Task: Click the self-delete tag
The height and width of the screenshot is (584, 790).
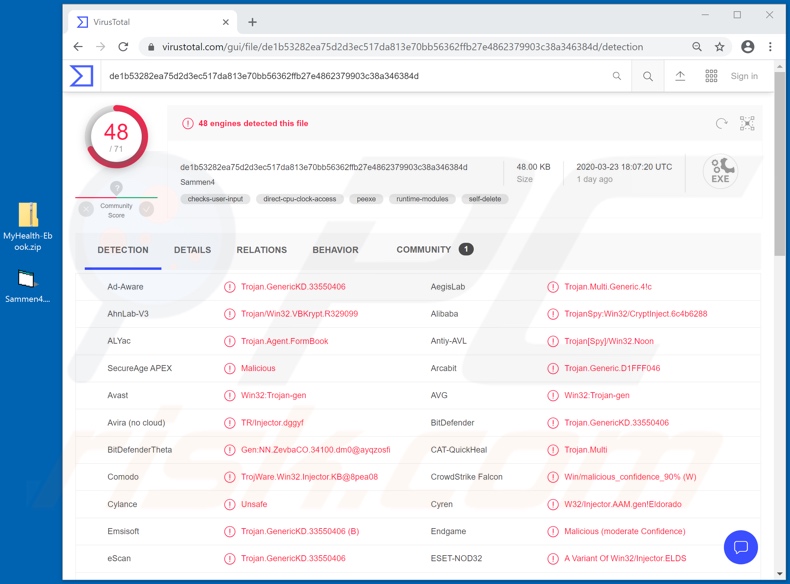Action: click(x=485, y=199)
